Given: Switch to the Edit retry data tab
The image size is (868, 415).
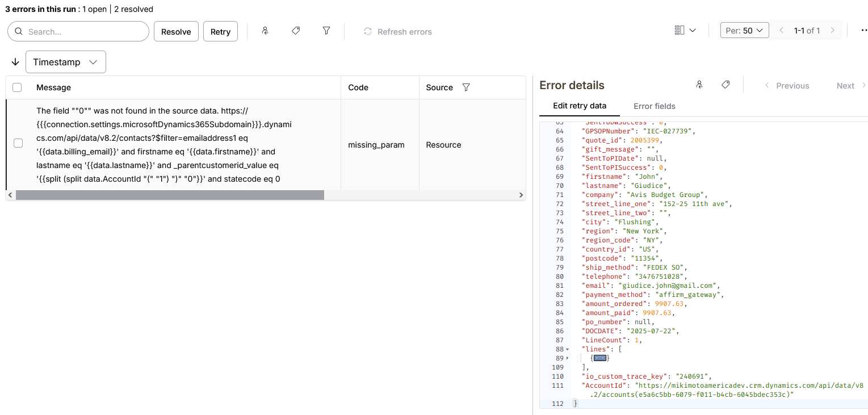Looking at the screenshot, I should 580,106.
